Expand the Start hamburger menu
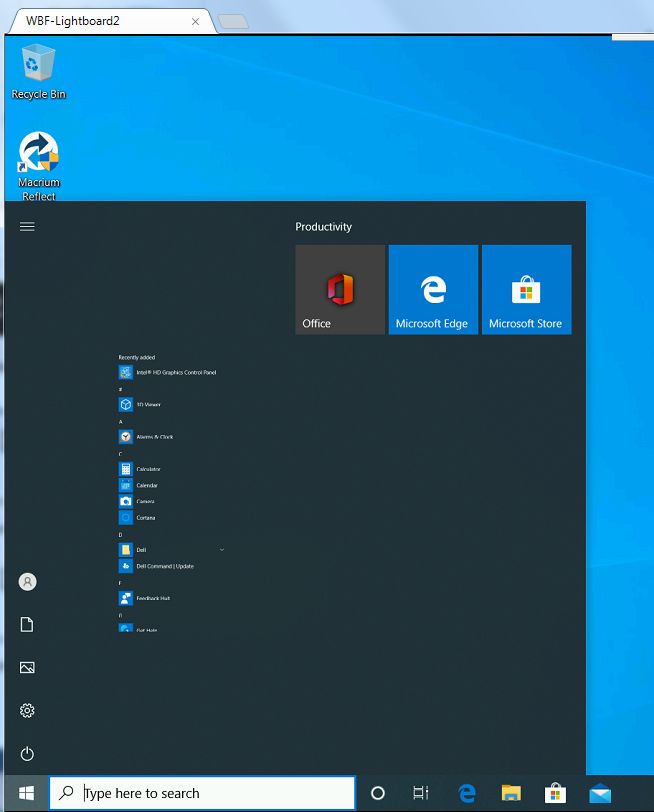 27,227
